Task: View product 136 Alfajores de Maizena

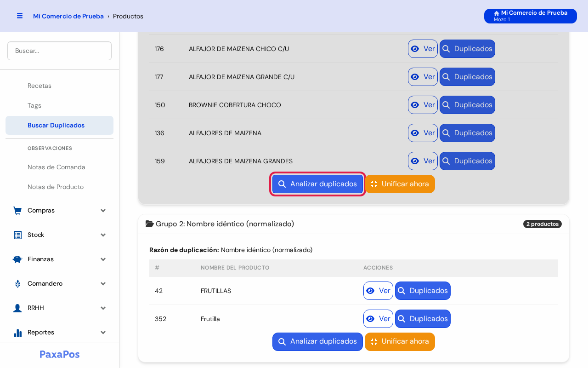Action: (x=423, y=133)
